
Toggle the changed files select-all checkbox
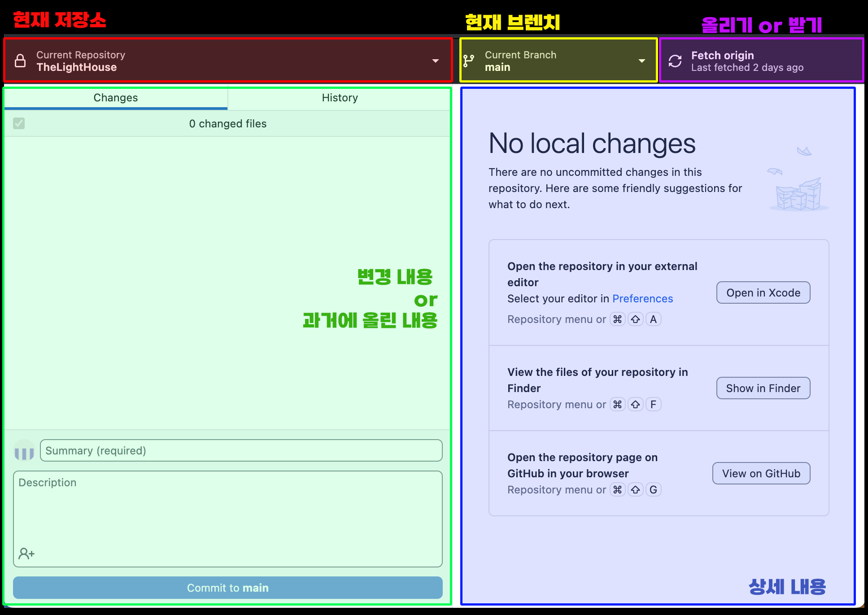[x=19, y=123]
